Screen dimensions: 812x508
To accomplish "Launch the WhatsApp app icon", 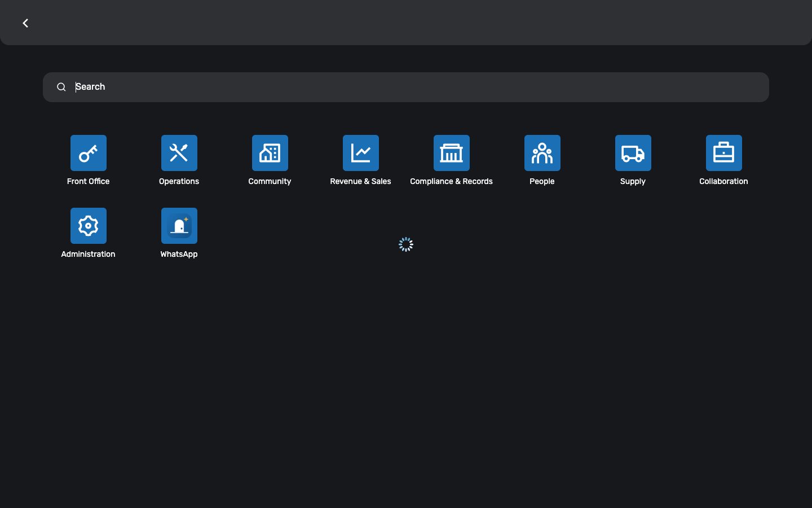I will [179, 226].
